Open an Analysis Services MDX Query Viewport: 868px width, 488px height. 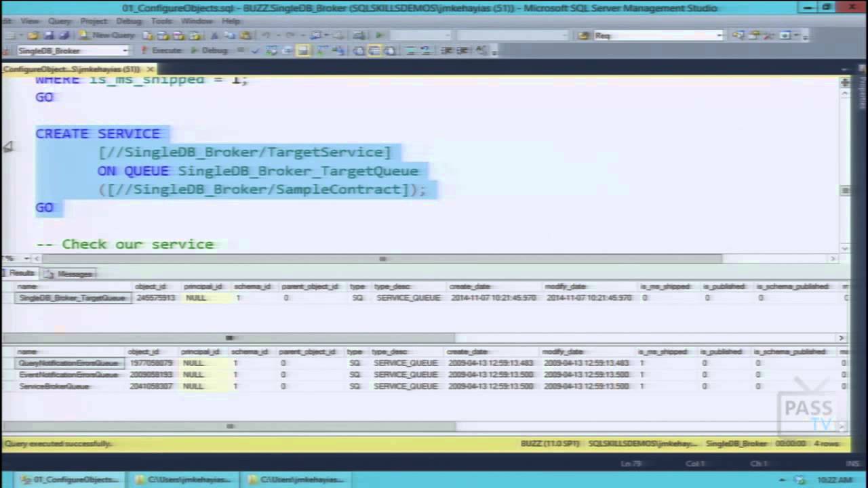(x=163, y=35)
